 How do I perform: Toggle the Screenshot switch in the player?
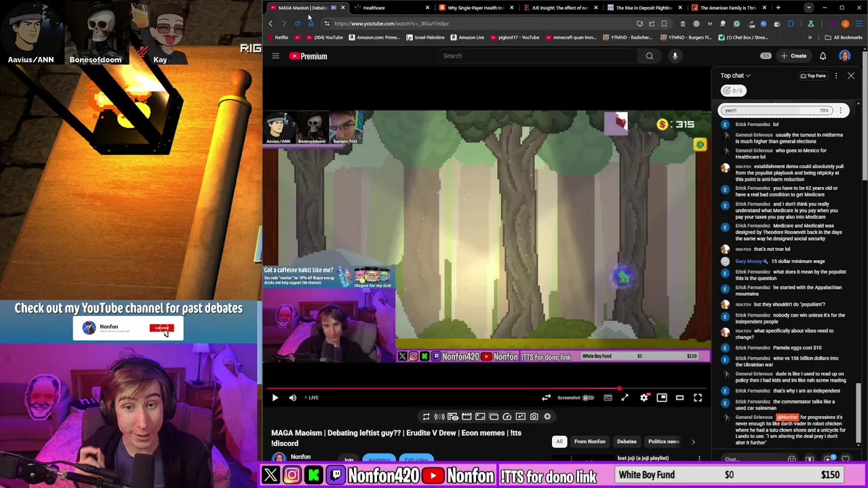pyautogui.click(x=588, y=398)
